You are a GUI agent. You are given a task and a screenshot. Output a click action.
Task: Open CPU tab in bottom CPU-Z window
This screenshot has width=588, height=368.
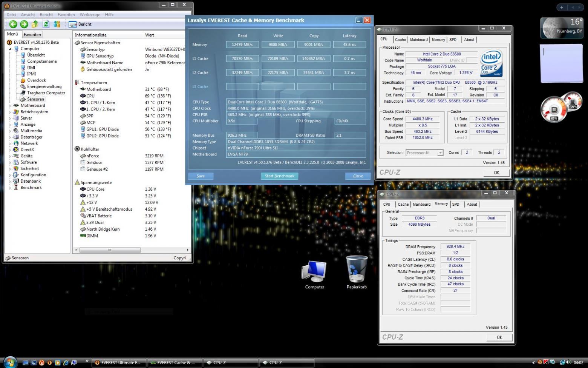tap(387, 205)
